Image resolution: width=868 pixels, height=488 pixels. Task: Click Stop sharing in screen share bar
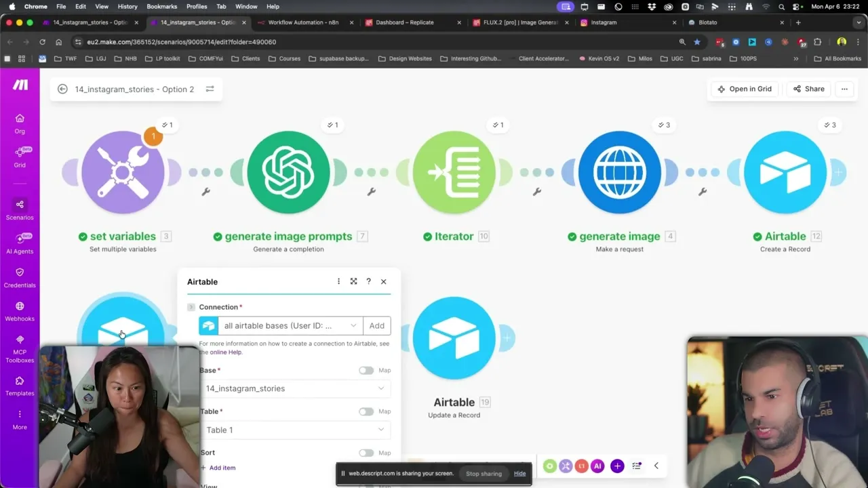[x=484, y=474]
